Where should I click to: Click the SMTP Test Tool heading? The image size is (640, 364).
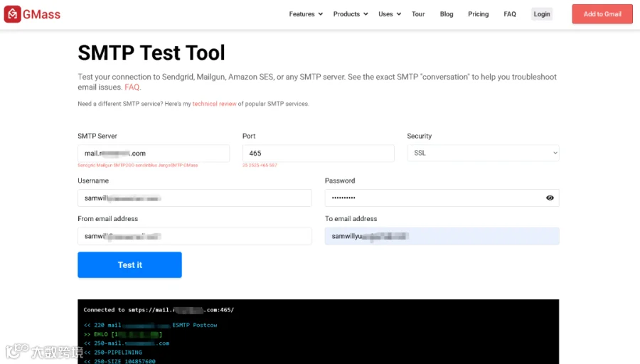pos(151,53)
